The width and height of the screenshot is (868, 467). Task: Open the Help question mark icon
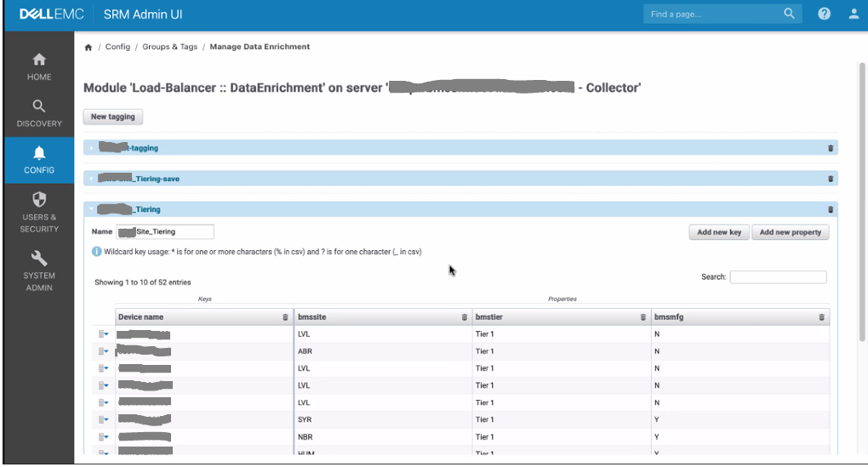[x=824, y=14]
